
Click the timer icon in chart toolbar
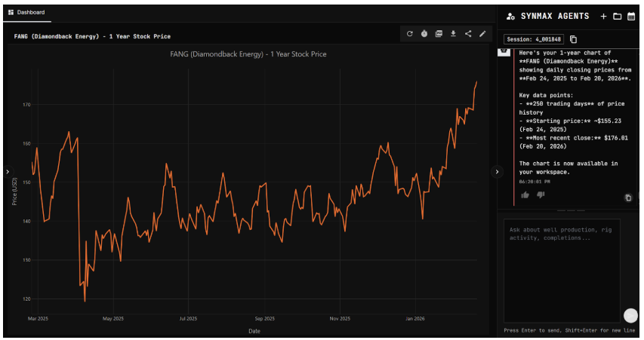(424, 33)
